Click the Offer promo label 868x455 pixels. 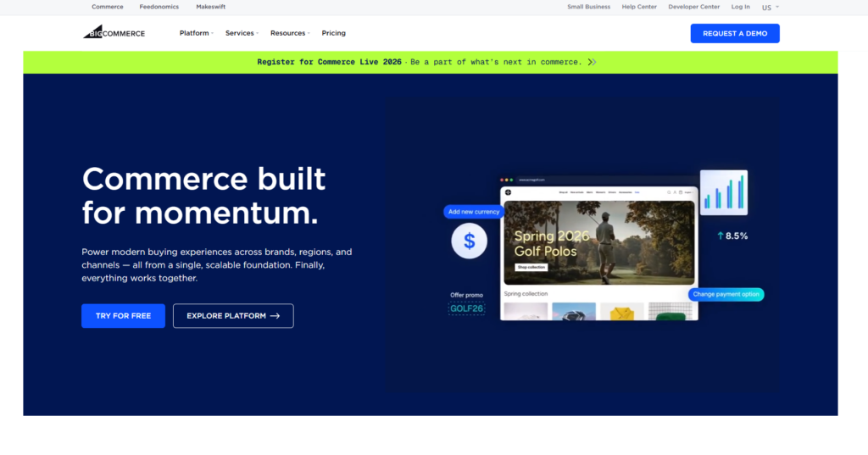click(466, 295)
